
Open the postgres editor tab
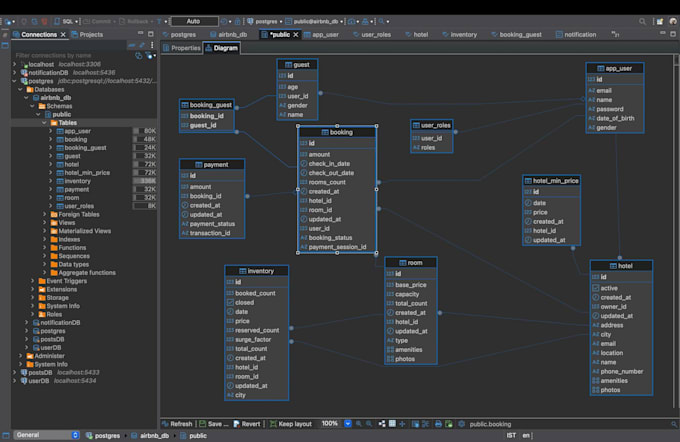click(x=179, y=34)
